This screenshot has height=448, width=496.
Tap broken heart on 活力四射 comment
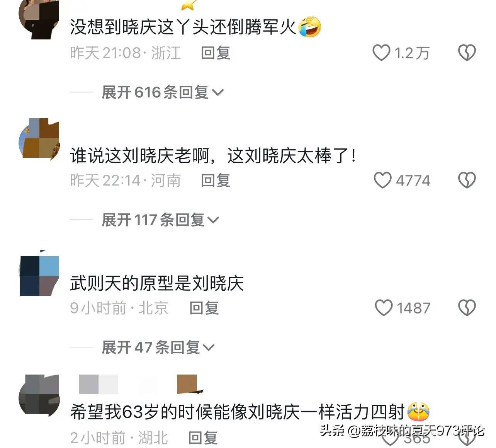(x=467, y=439)
